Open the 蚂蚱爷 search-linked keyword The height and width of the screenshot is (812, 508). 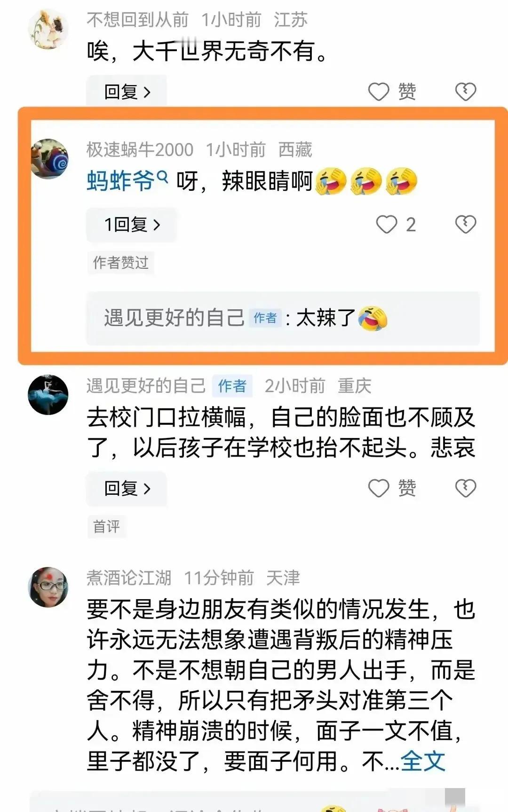point(120,181)
